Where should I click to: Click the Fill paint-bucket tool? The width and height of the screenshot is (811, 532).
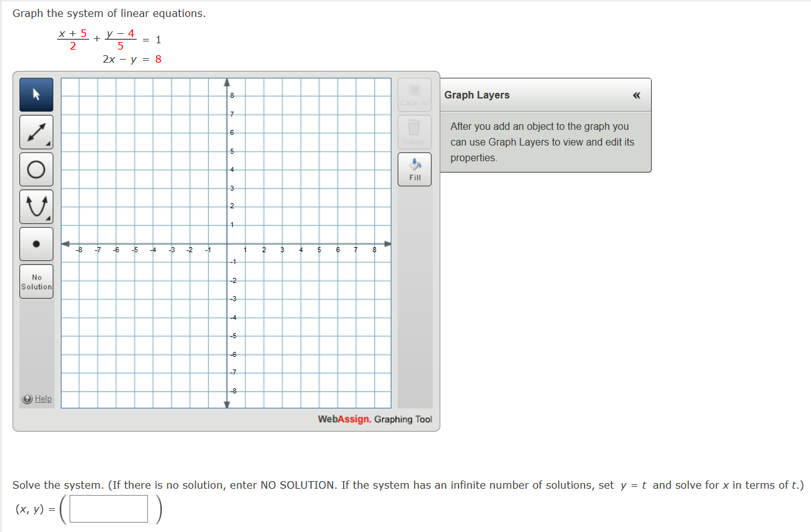(x=414, y=169)
